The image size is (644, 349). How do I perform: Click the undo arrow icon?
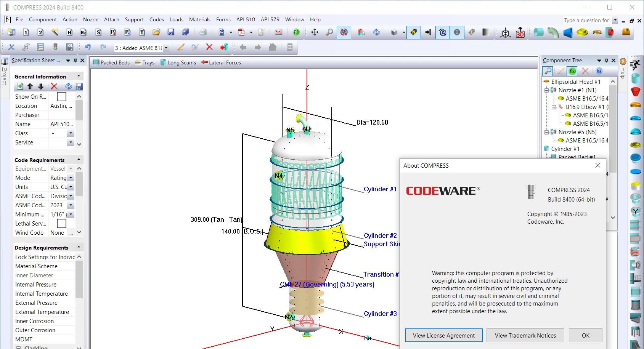[x=88, y=47]
